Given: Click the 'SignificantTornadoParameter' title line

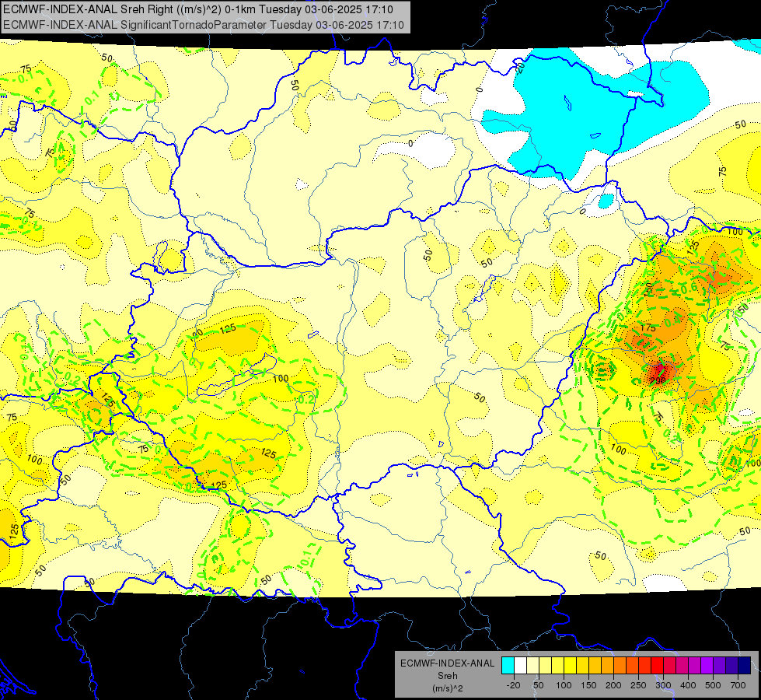Looking at the screenshot, I should (x=204, y=25).
